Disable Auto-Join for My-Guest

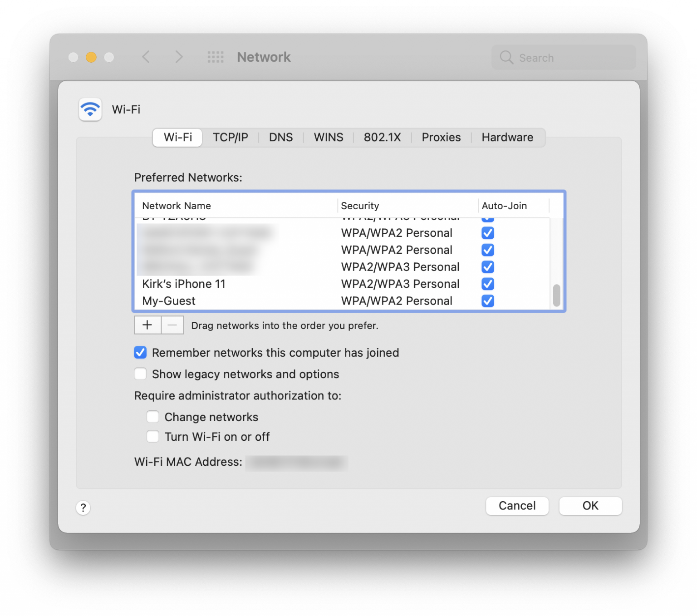[x=487, y=301]
